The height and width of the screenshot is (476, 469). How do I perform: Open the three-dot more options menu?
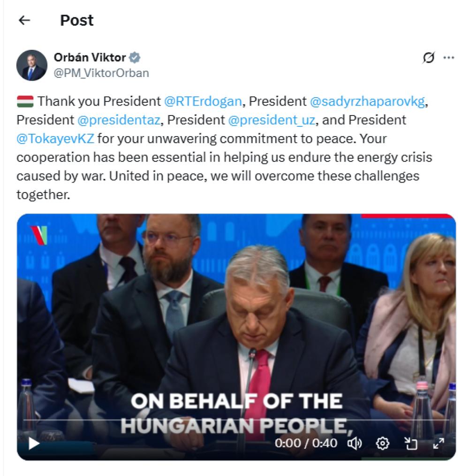[x=448, y=57]
